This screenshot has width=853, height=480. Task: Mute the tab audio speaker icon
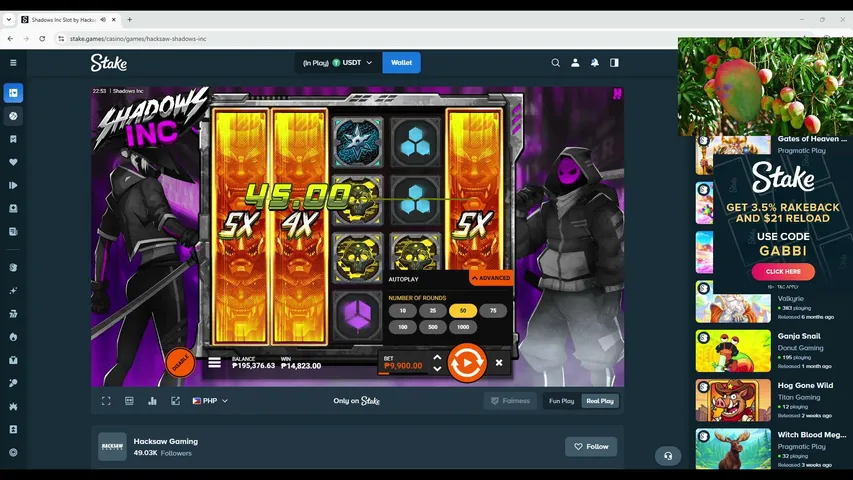(x=103, y=20)
